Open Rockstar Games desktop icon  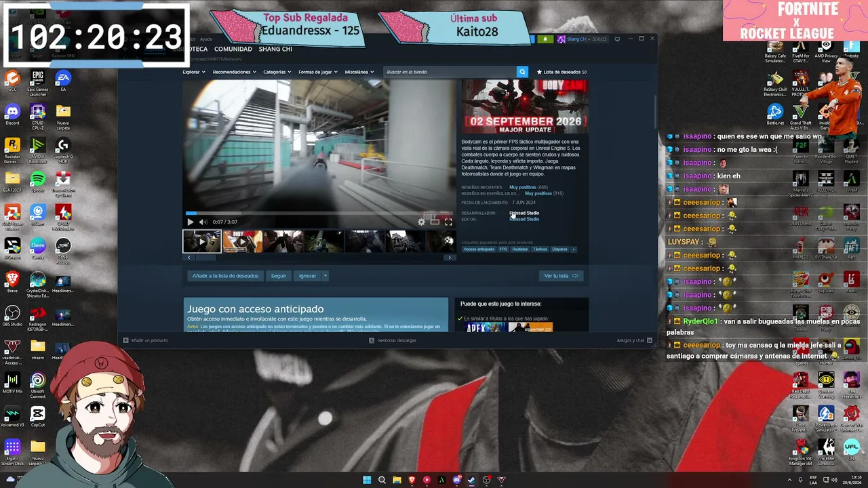[12, 152]
